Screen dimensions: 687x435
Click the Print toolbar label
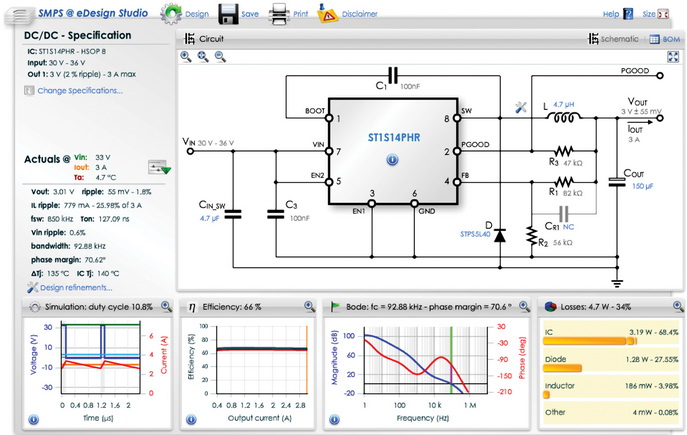(x=301, y=14)
